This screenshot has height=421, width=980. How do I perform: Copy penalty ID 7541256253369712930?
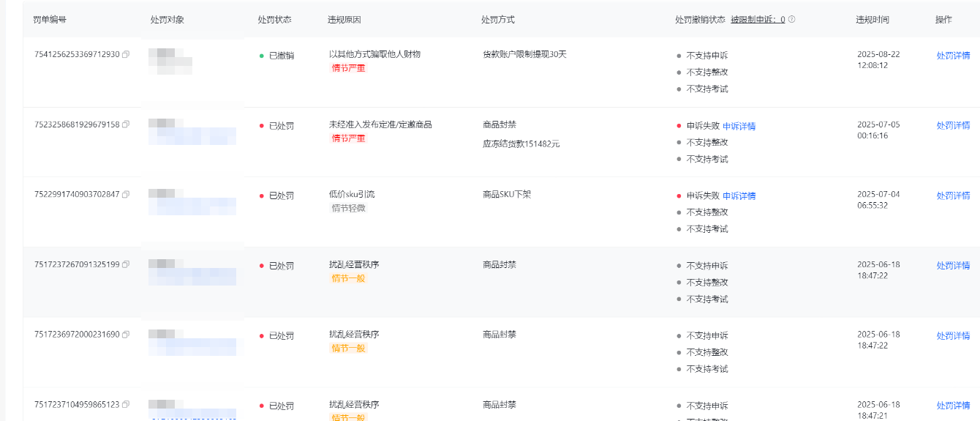point(126,55)
